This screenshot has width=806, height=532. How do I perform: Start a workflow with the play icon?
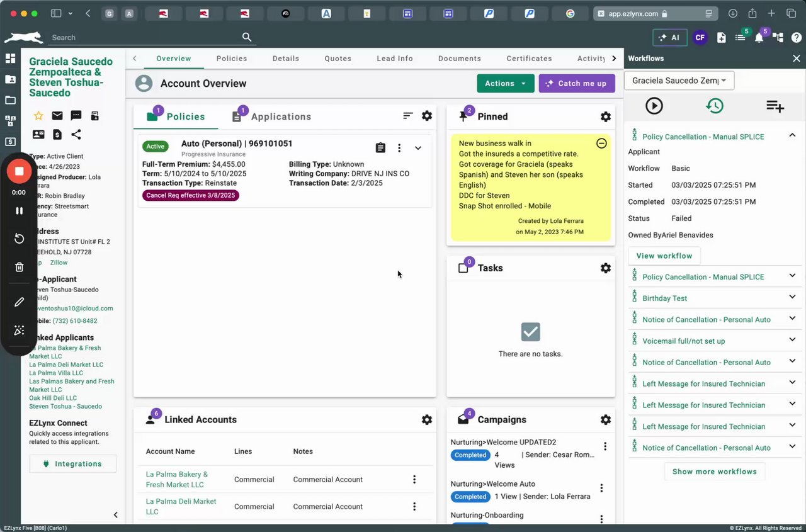pyautogui.click(x=654, y=106)
